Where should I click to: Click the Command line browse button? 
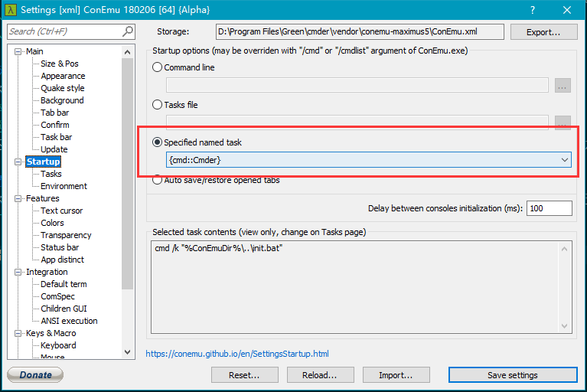pyautogui.click(x=563, y=86)
